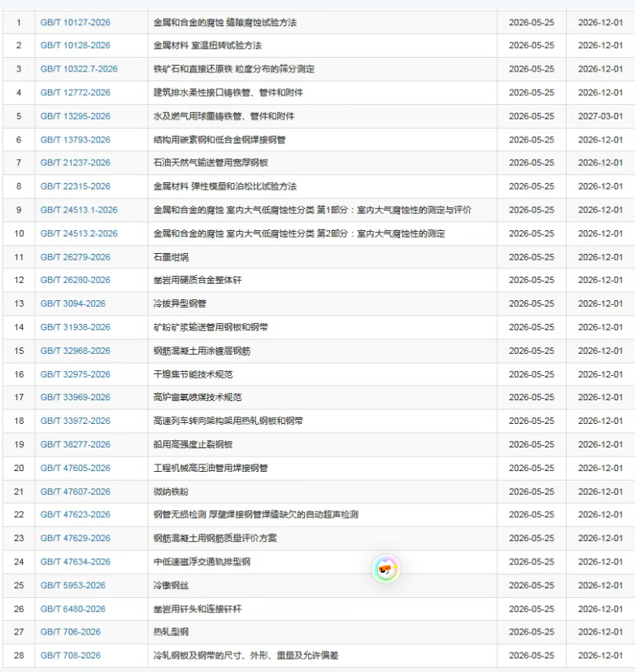The width and height of the screenshot is (635, 672).
Task: View standard GB/T 706-2026
Action: [x=70, y=631]
